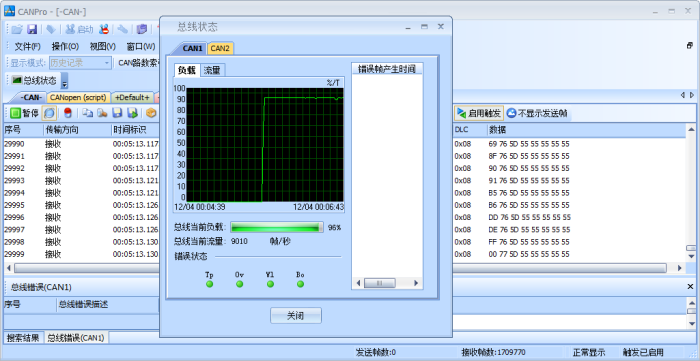Image resolution: width=700 pixels, height=361 pixels.
Task: Toggle 不显示发送帧 hide-sent-frames button
Action: tap(537, 113)
